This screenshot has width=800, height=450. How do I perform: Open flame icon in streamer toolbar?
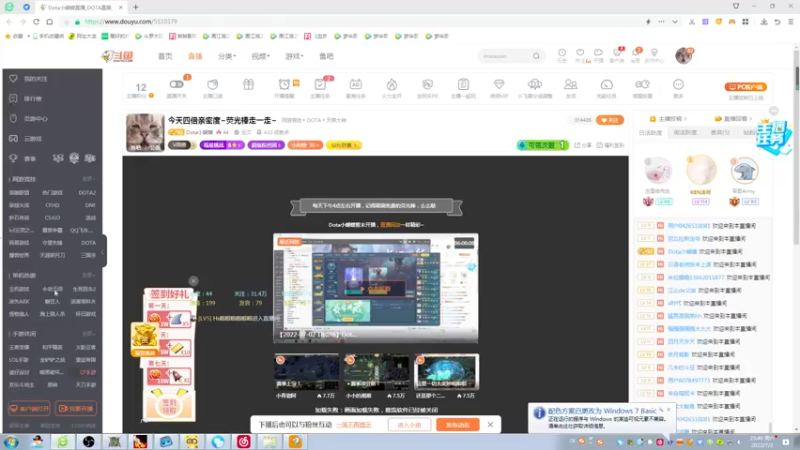392,85
